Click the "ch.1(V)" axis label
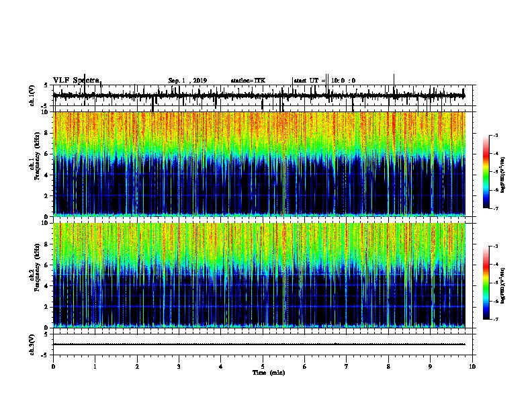 coord(32,95)
